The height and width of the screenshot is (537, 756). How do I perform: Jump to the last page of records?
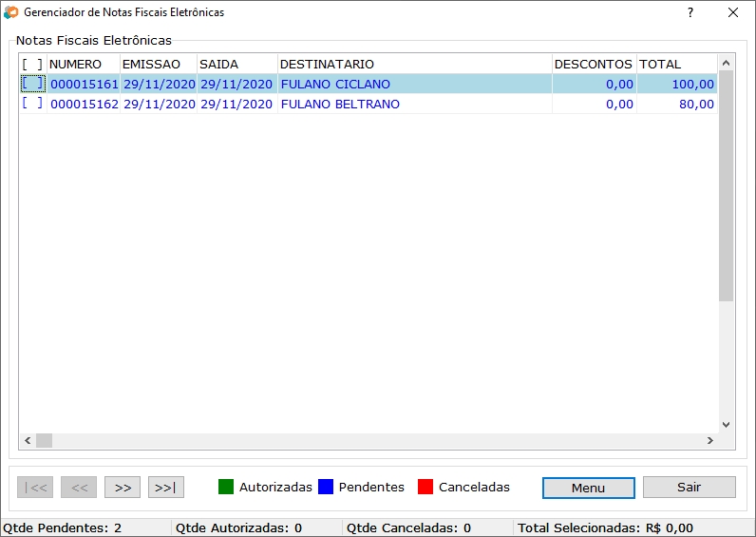(166, 488)
